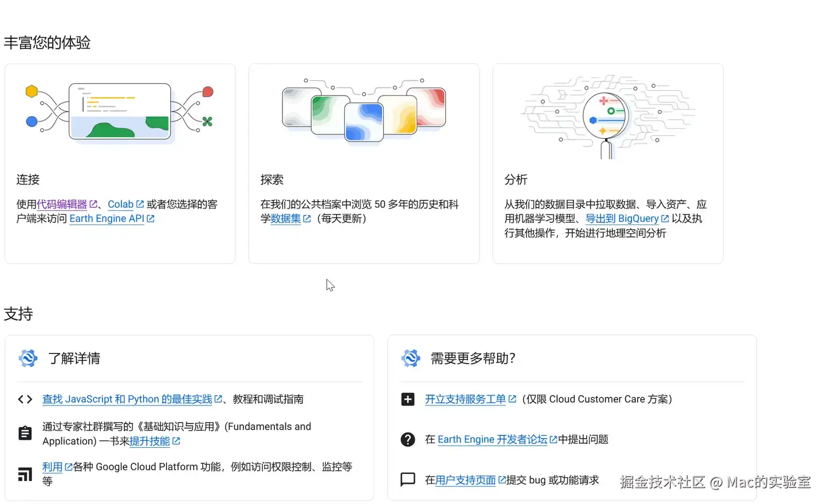Click the 了解详情 heading
This screenshot has width=825, height=504.
pyautogui.click(x=74, y=359)
